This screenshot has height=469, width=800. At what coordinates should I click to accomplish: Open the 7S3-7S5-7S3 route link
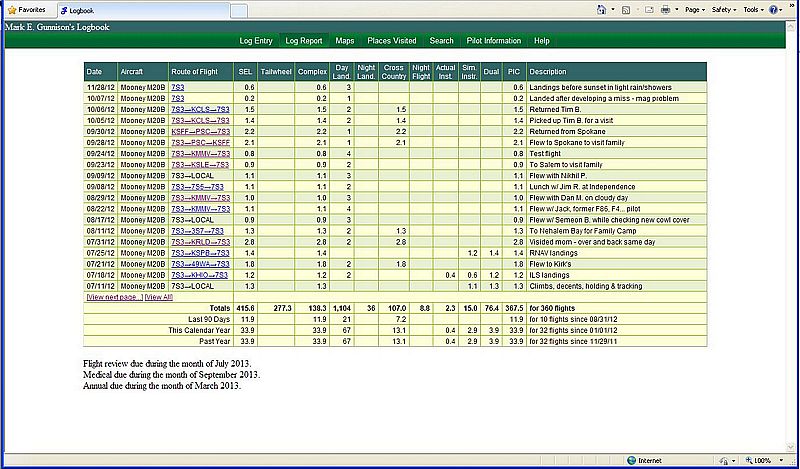coord(197,187)
